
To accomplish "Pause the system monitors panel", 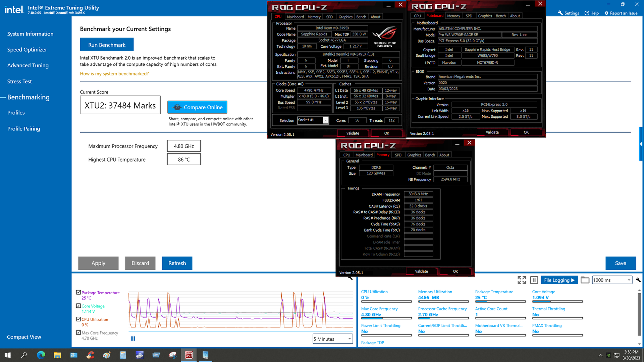I will point(534,280).
